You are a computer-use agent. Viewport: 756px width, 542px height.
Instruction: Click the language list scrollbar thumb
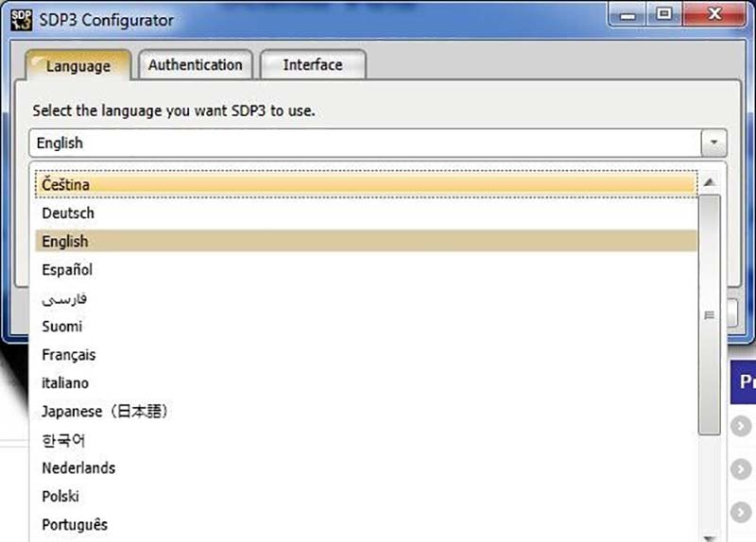710,315
